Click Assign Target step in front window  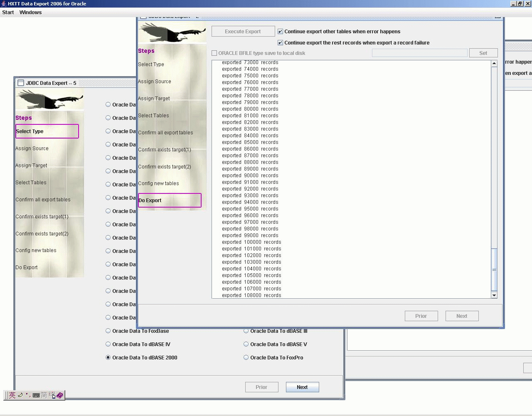(x=154, y=99)
